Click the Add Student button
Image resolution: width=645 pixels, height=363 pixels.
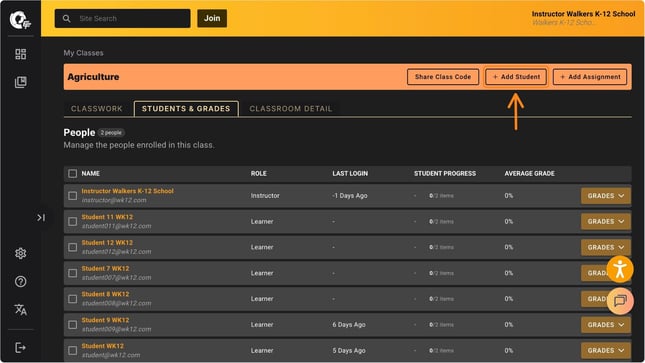(516, 77)
